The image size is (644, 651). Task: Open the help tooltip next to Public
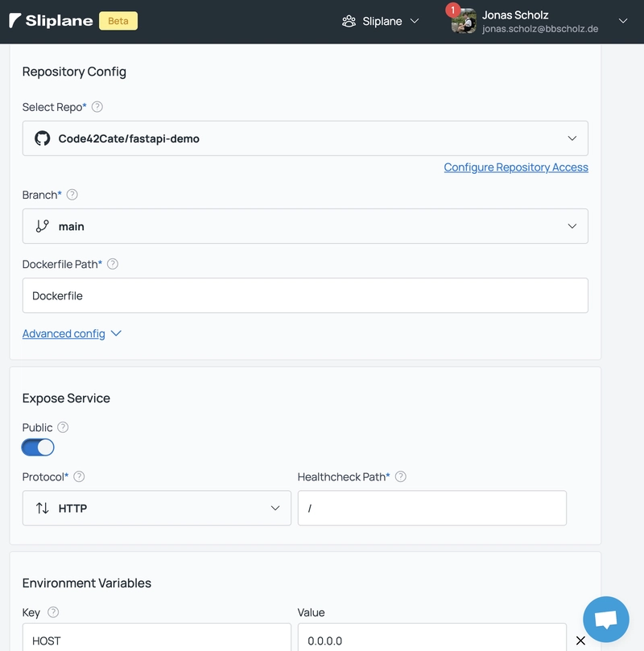click(x=64, y=427)
